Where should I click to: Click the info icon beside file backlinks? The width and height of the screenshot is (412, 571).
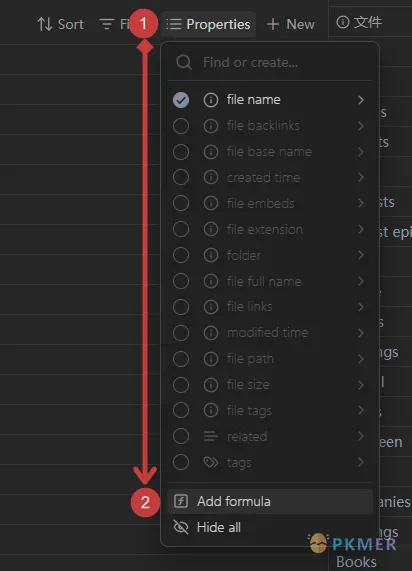pos(211,126)
